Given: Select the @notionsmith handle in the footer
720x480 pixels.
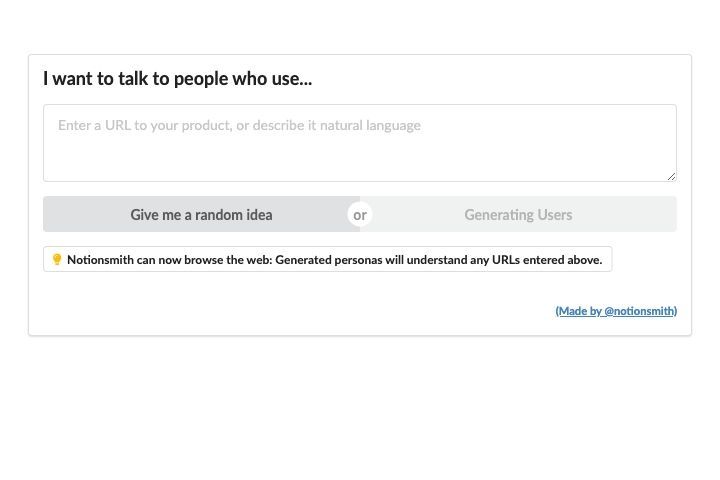Looking at the screenshot, I should pyautogui.click(x=639, y=311).
